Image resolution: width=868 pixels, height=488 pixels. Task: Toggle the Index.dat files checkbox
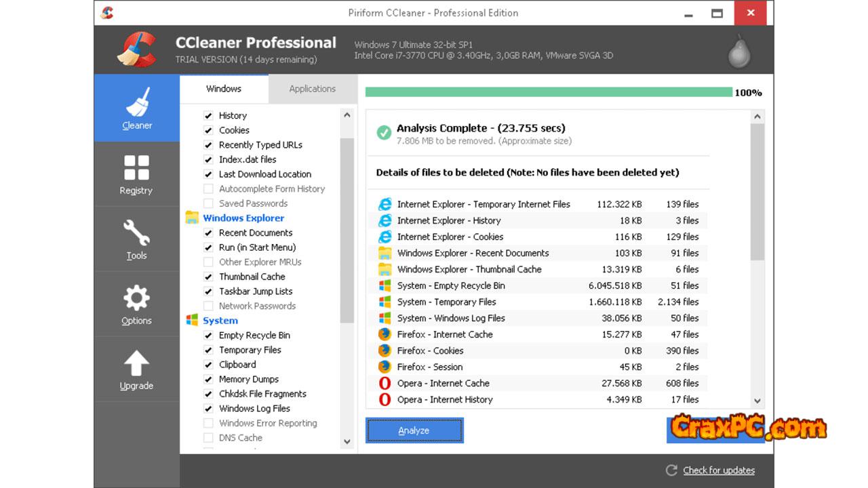tap(208, 160)
